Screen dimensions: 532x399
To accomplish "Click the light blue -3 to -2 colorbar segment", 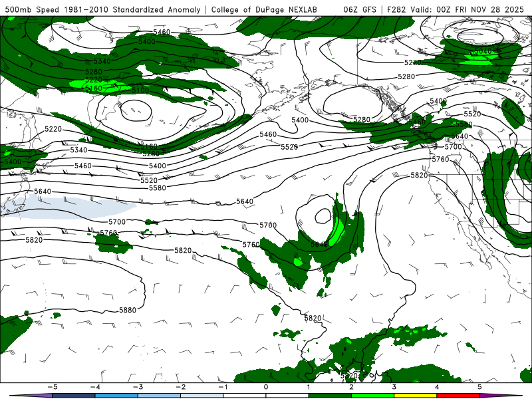I will (159, 396).
